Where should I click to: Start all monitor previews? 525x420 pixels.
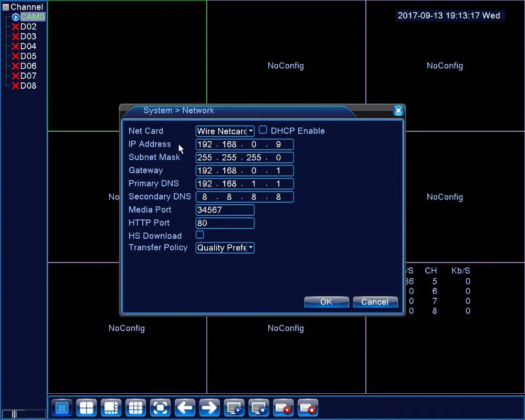coord(234,407)
